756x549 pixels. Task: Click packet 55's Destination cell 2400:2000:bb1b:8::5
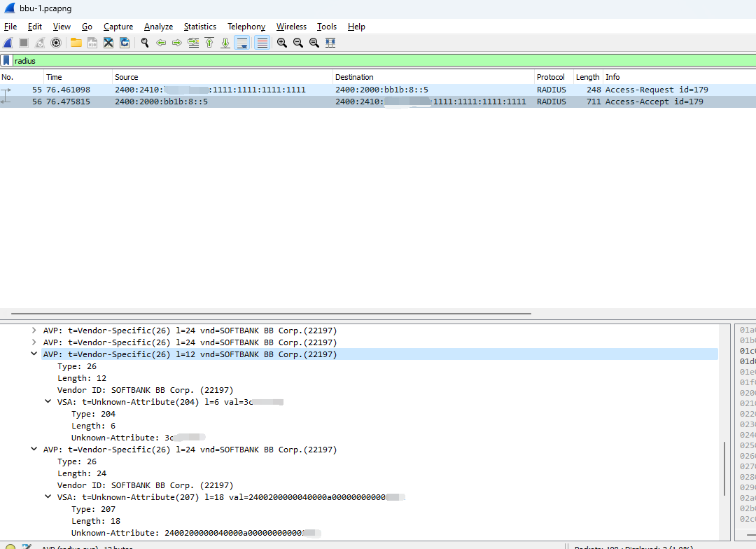coord(382,90)
